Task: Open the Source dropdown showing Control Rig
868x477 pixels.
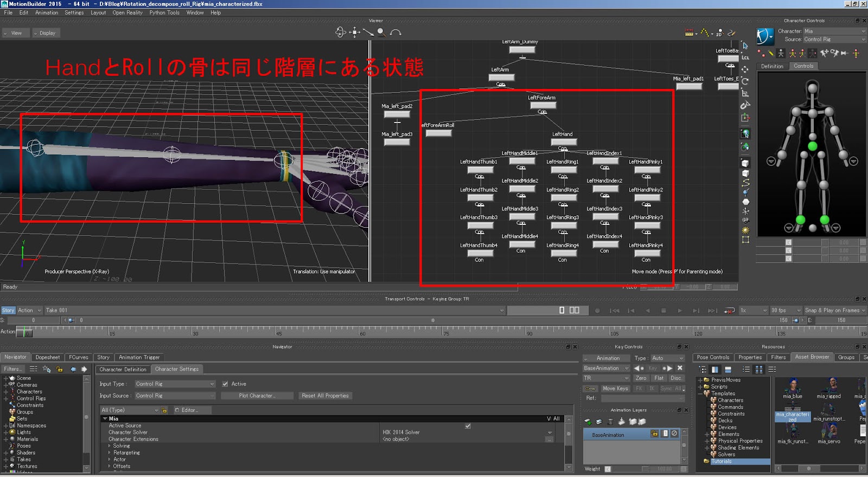Action: [834, 40]
